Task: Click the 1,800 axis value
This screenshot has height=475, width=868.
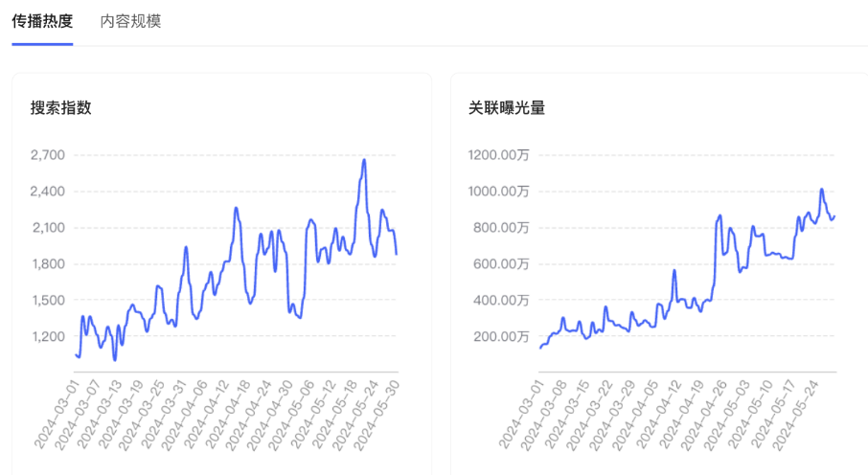Action: coord(48,264)
